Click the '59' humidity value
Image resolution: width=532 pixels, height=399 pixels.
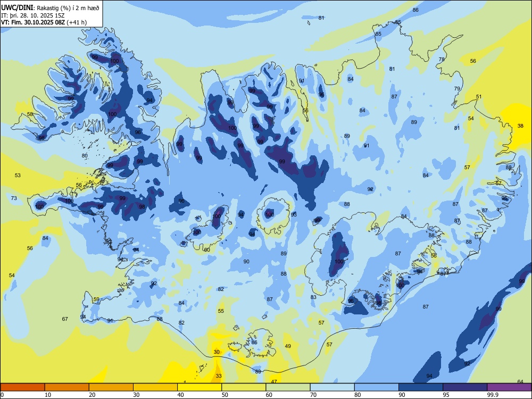coord(96,299)
